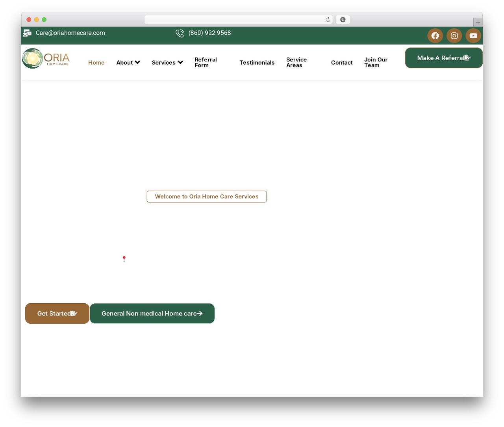Click the red map pin marker
Viewport: 504px width, 427px height.
[x=124, y=259]
